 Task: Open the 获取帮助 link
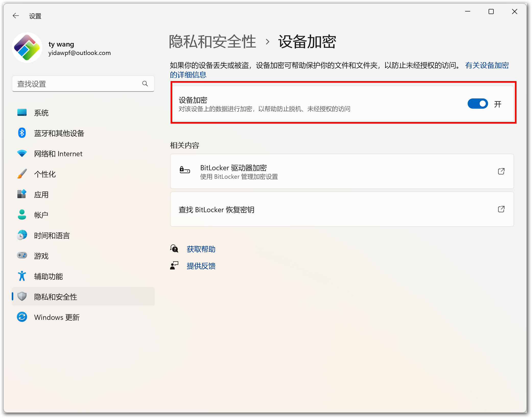click(x=201, y=249)
